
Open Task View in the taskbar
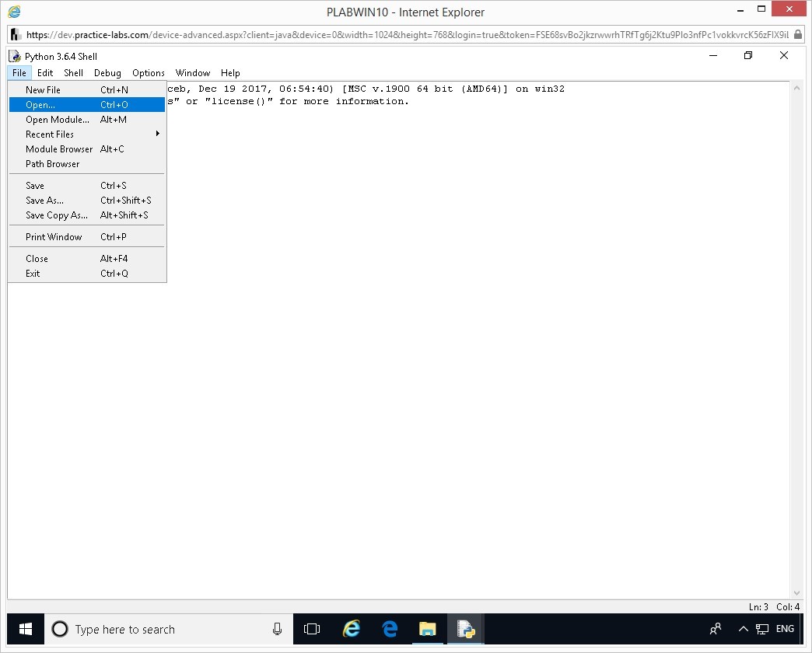(312, 629)
